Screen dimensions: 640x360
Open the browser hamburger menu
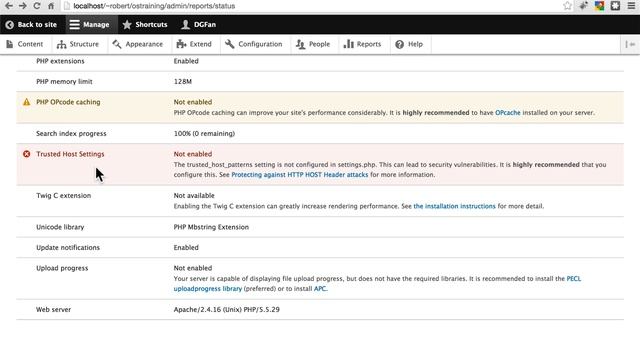coord(631,6)
